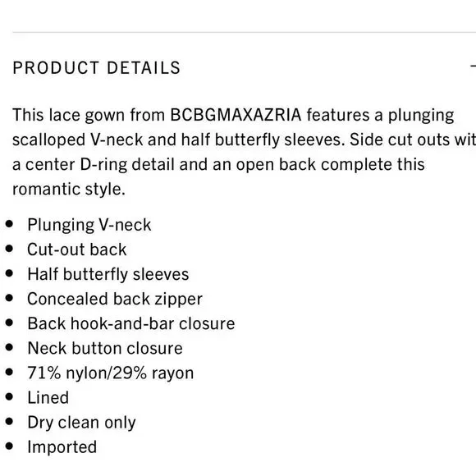Click the bullet dot beside Plunging V-neck

[9, 224]
